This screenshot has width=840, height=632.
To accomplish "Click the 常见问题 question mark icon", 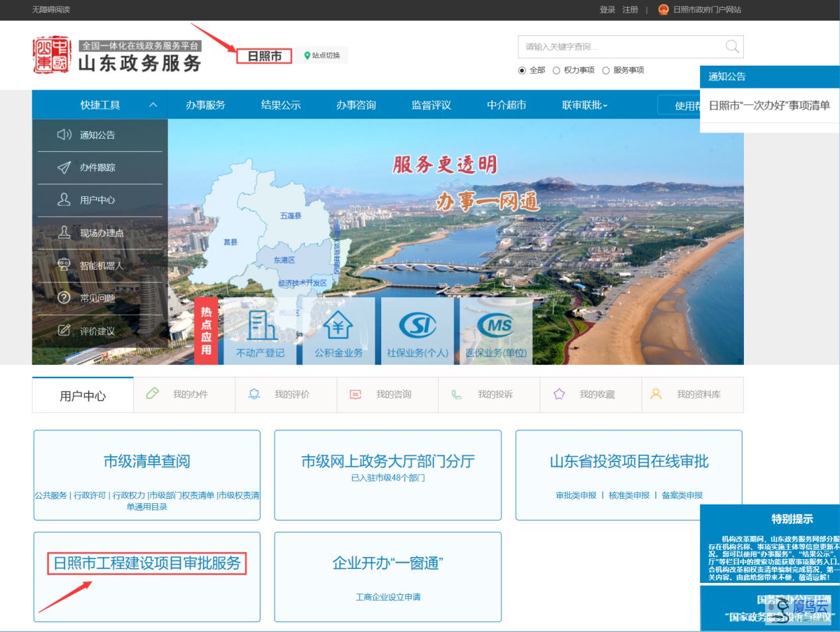I will click(64, 298).
